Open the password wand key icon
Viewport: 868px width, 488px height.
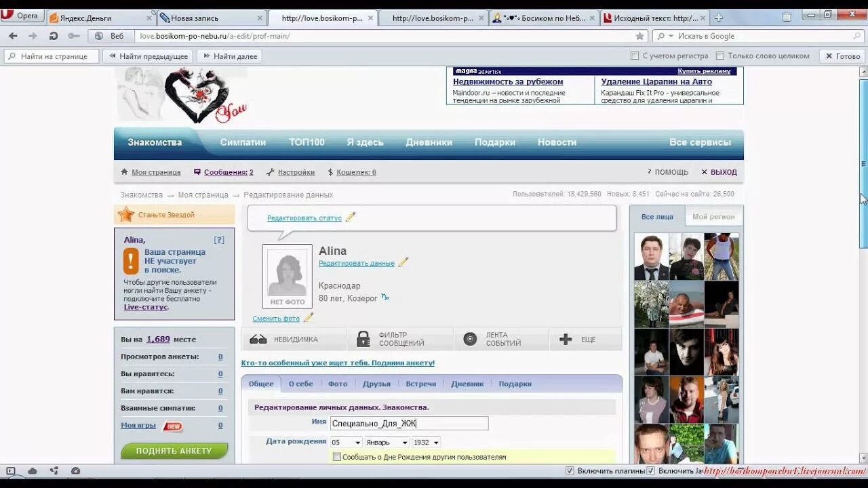click(73, 36)
